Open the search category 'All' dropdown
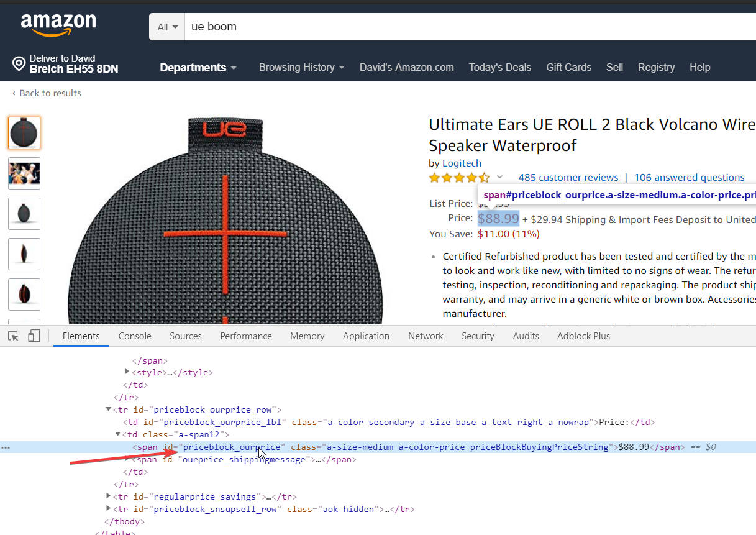Image resolution: width=756 pixels, height=535 pixels. (x=167, y=27)
